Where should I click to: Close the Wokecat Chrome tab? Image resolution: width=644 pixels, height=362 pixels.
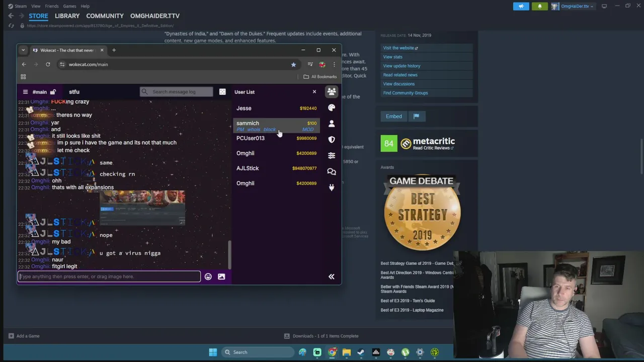coord(102,50)
